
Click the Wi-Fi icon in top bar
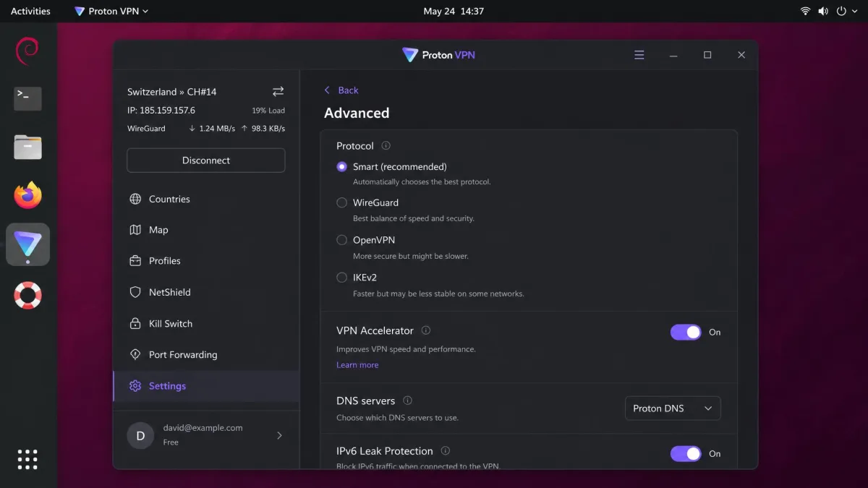(805, 11)
